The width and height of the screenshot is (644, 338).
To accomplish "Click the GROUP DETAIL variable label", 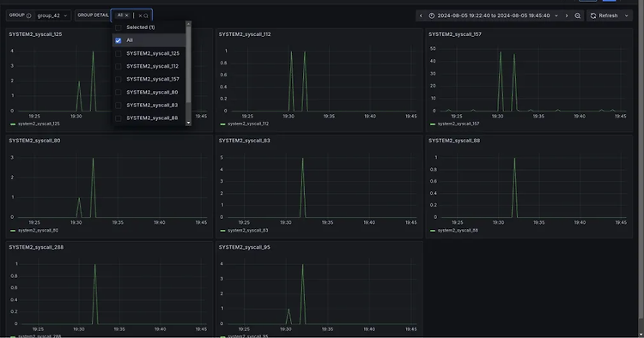I will 93,15.
